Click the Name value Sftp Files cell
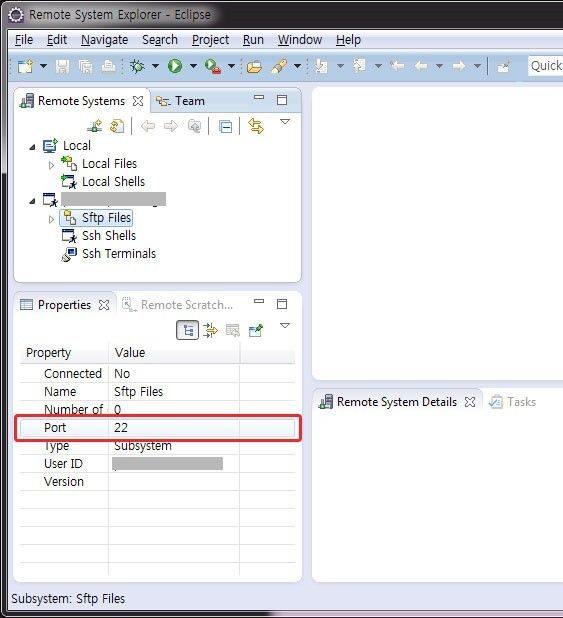 coord(174,392)
